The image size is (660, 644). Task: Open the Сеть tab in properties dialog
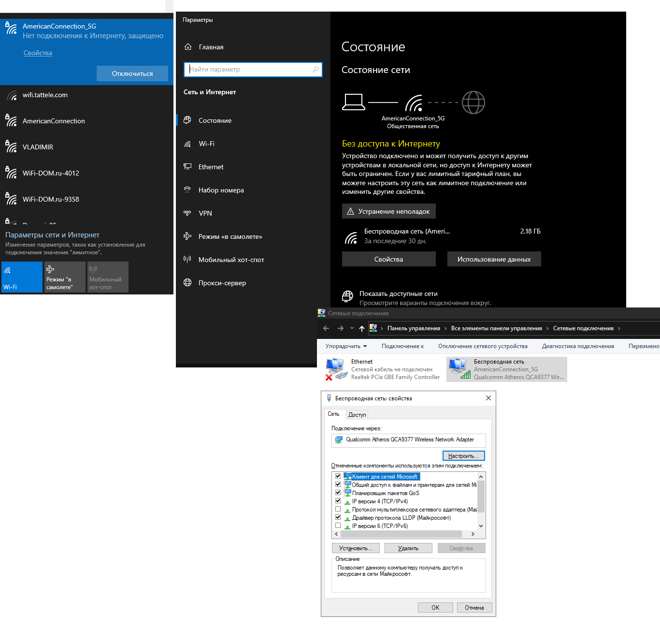(x=334, y=414)
